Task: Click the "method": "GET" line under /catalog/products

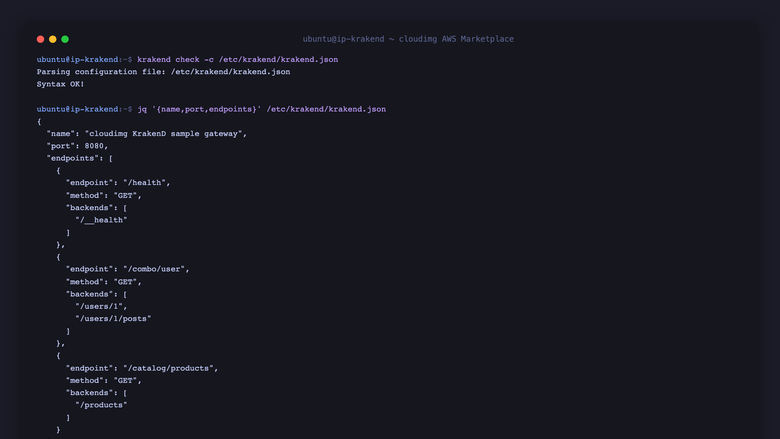Action: (103, 380)
